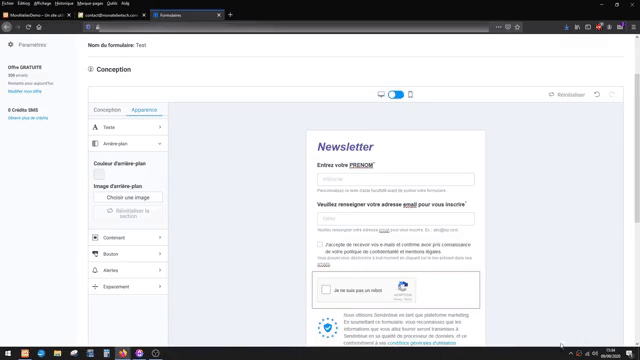Open a new browser tab

[x=230, y=15]
